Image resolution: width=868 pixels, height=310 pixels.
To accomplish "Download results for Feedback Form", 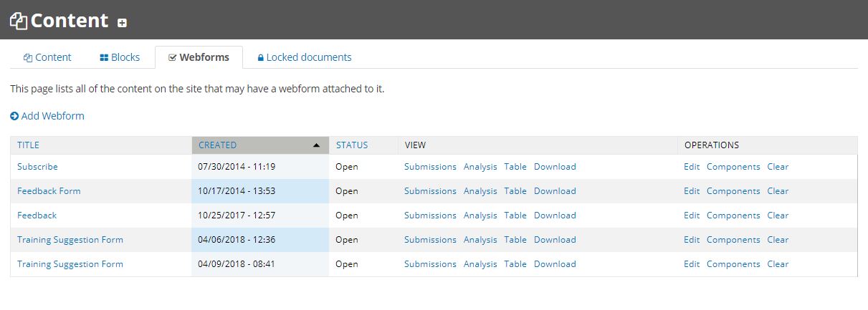I will pyautogui.click(x=555, y=191).
